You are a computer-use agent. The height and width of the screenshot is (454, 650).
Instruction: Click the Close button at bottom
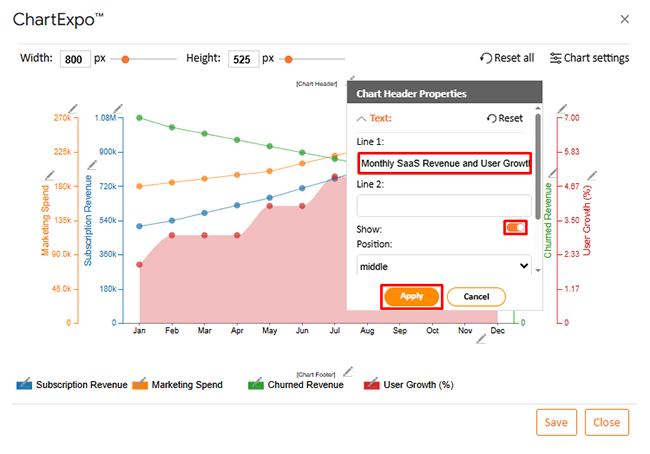pos(606,422)
